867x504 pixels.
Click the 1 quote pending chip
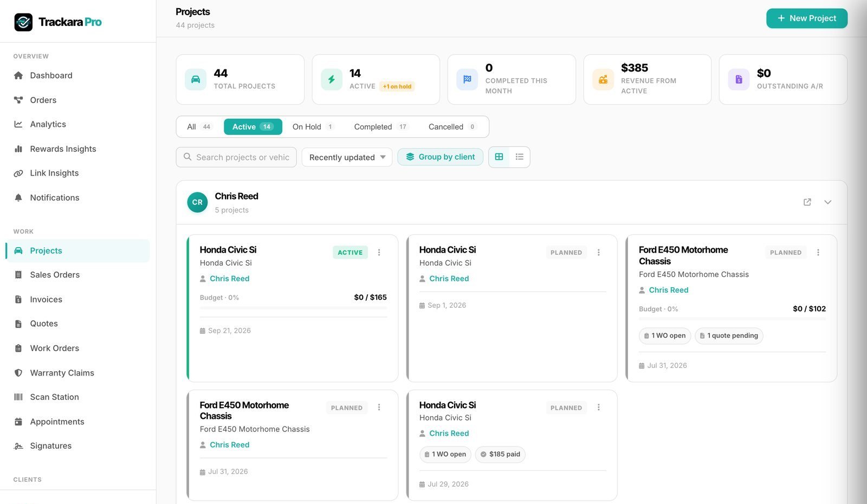click(729, 336)
